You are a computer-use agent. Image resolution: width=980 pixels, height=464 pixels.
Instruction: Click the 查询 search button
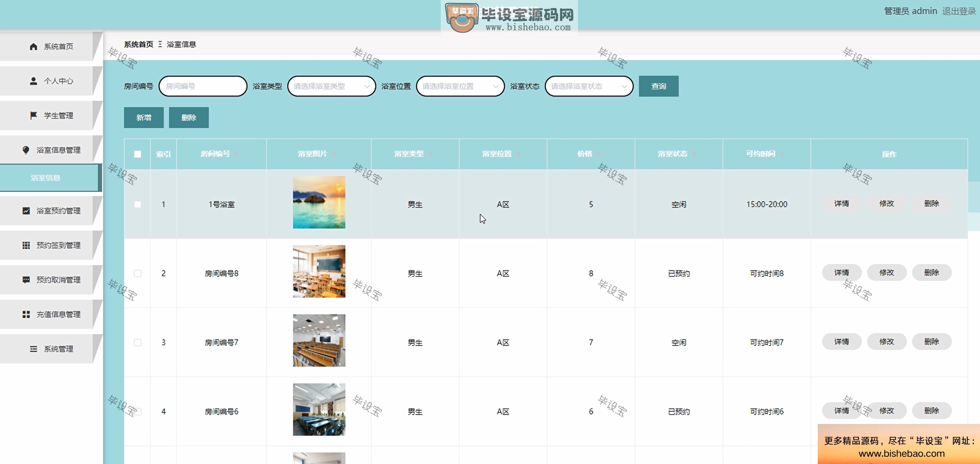click(x=659, y=86)
